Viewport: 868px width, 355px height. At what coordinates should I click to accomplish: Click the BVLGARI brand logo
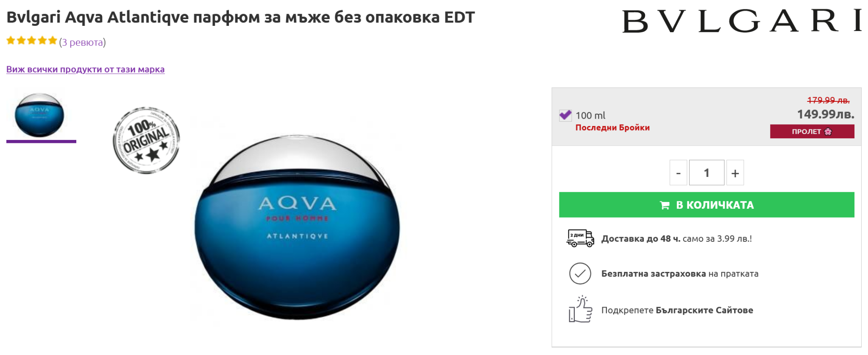(x=742, y=21)
